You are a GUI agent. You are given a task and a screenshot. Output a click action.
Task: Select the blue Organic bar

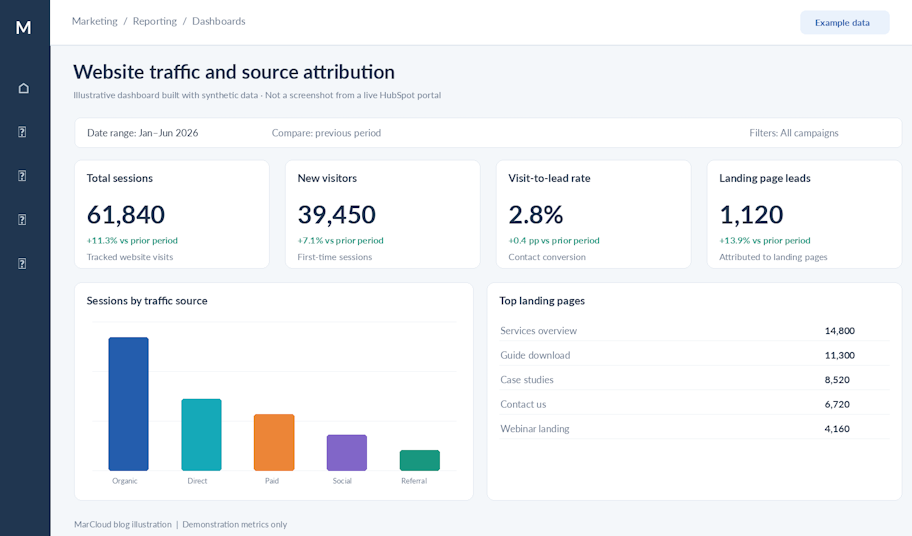(129, 404)
